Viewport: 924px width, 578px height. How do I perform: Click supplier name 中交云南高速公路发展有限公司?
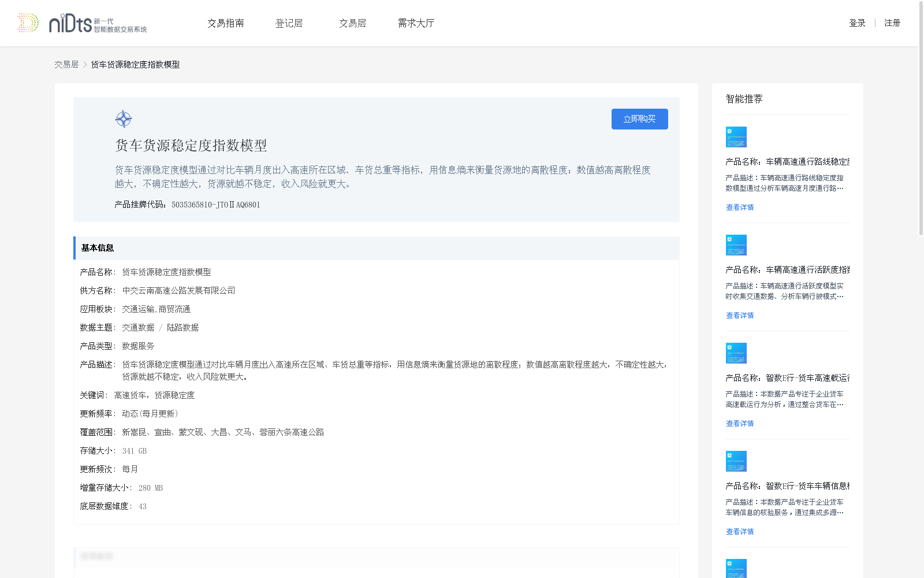coord(178,291)
